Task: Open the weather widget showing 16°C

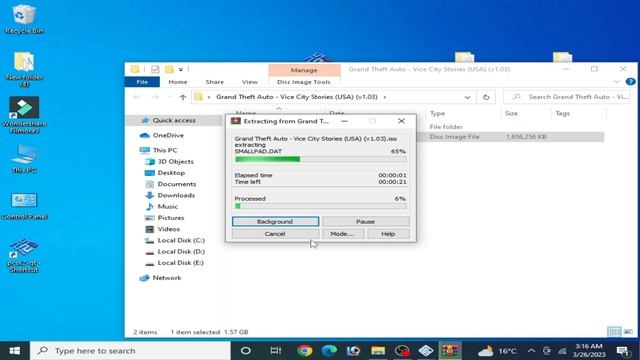Action: coord(497,351)
